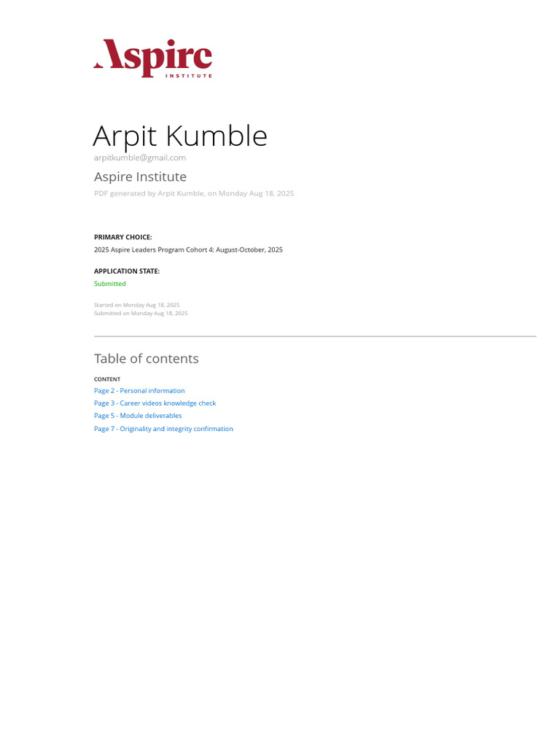Select the Submitted on Monday Aug 18 line
This screenshot has height=747, width=560.
tap(141, 313)
